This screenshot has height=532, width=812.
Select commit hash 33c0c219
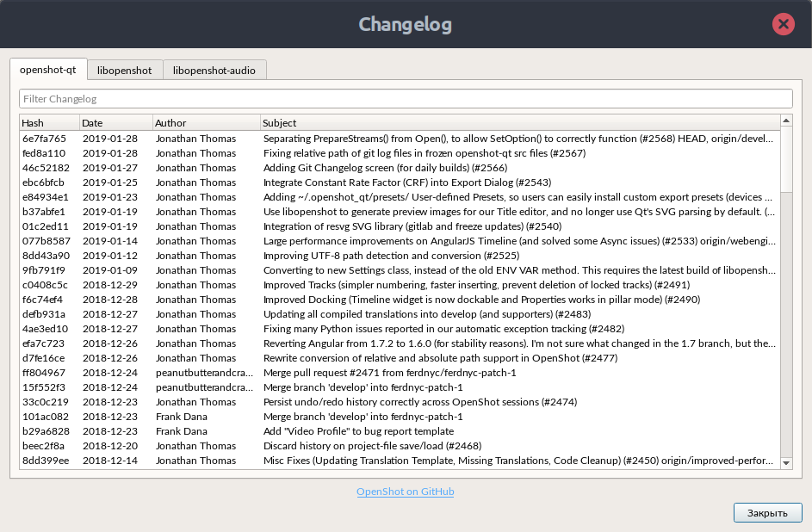45,402
